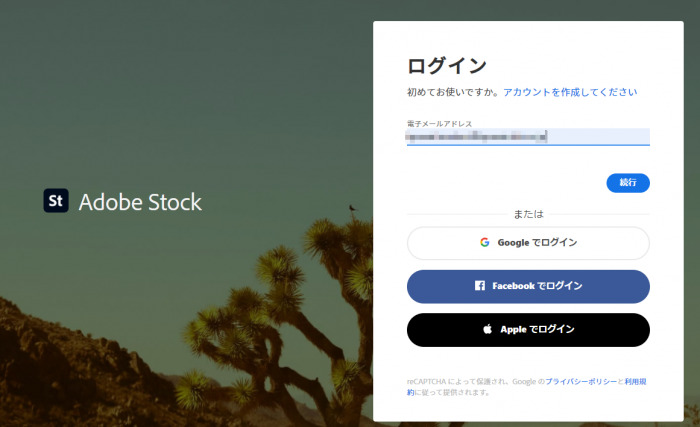
Task: Click the 初めてお使いですか prompt text
Action: point(453,92)
